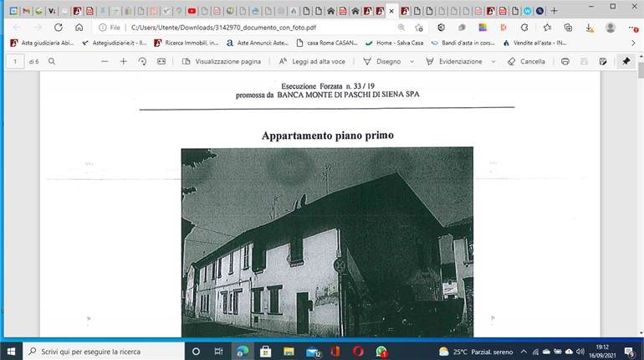Open a new browser tab with the plus button

554,11
